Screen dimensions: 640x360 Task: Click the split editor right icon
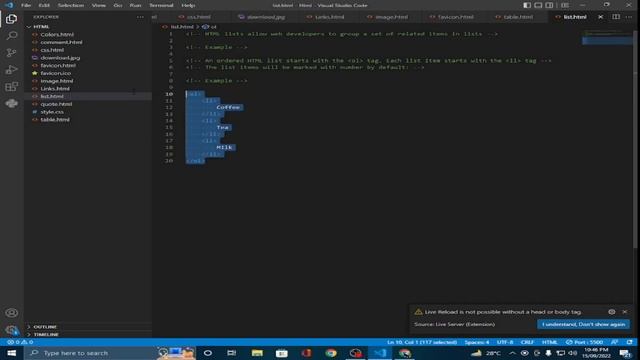click(x=616, y=17)
